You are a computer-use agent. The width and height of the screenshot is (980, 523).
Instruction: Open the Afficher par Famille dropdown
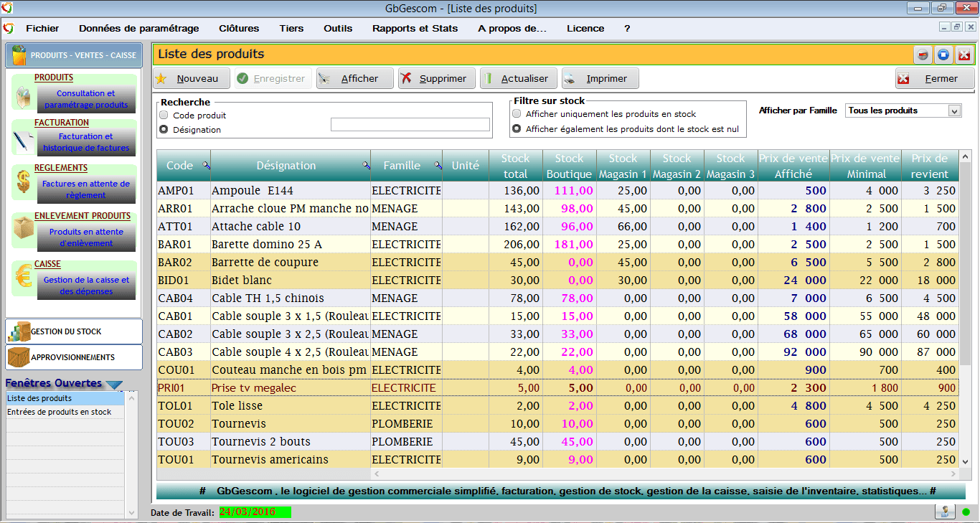tap(954, 110)
